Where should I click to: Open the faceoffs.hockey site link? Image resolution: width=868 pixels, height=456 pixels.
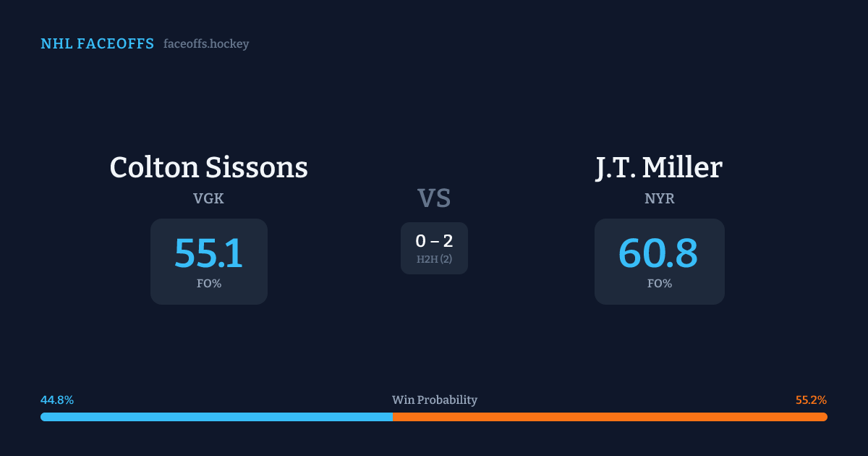[x=206, y=44]
